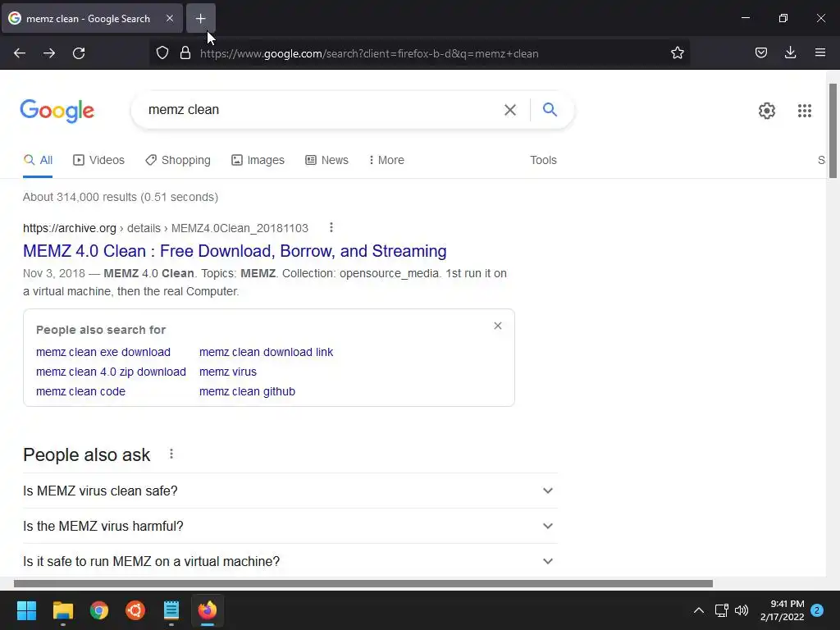
Task: Launch Chrome from taskbar
Action: click(x=99, y=610)
